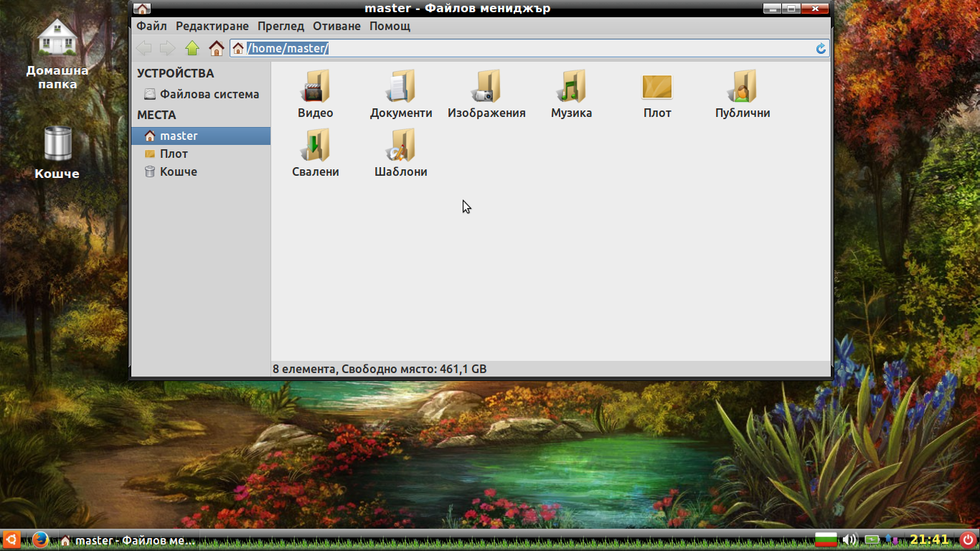Go to home folder via toolbar house icon
This screenshot has height=551, width=980.
[216, 48]
